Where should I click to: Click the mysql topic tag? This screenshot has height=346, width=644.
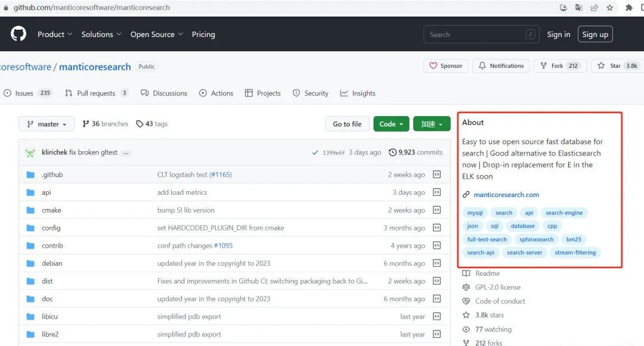click(x=475, y=213)
